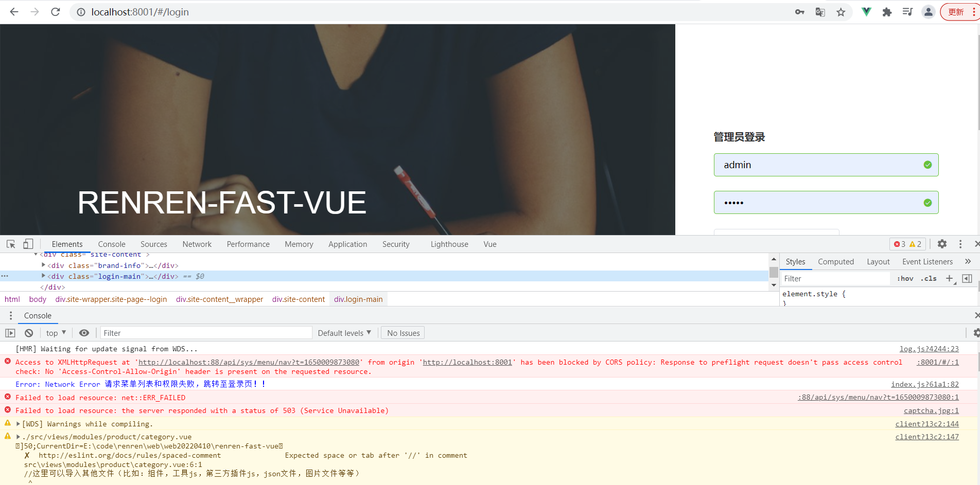This screenshot has width=980, height=485.
Task: Open the media control playlist icon
Action: click(907, 12)
